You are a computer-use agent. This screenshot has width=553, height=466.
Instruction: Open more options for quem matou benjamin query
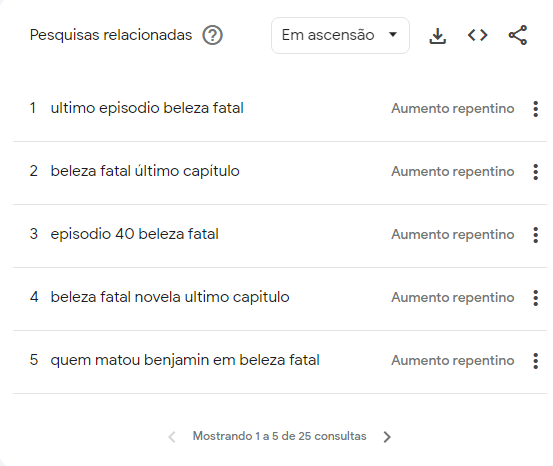[535, 361]
